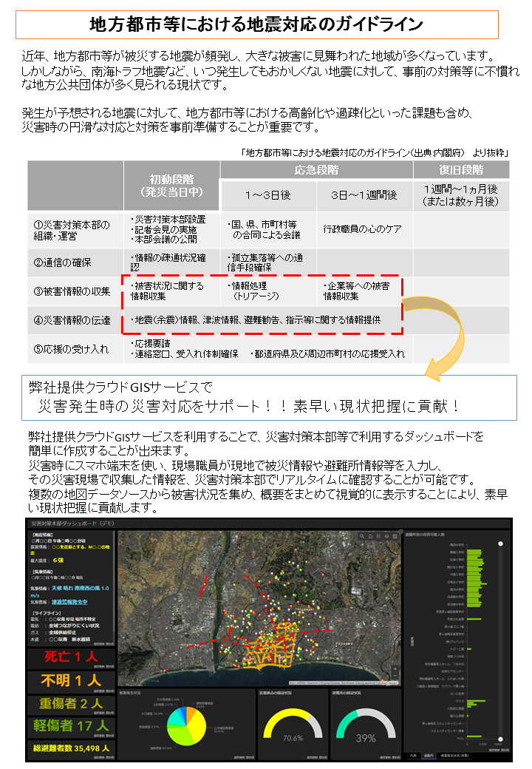Click the map home extent icon

370,536
